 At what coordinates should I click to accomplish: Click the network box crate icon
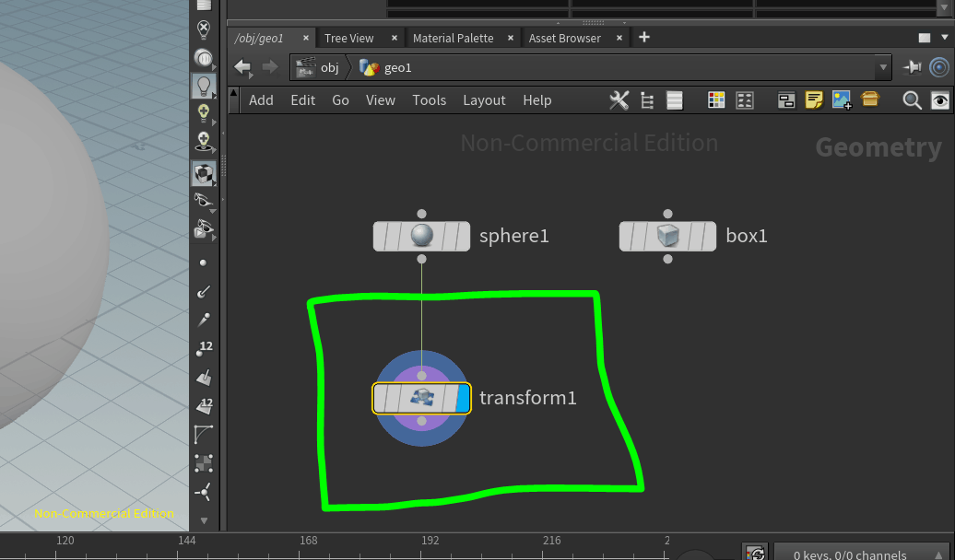pyautogui.click(x=870, y=99)
